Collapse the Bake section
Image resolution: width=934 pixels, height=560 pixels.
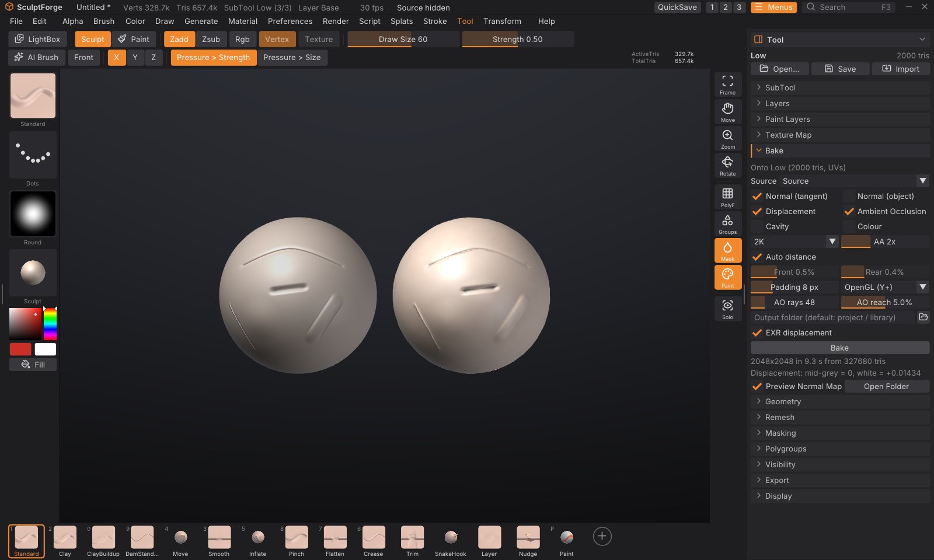click(840, 150)
